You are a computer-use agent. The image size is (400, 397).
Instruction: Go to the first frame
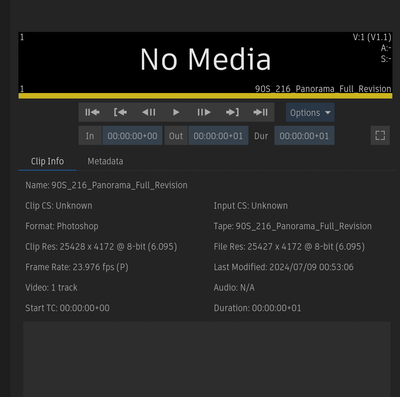point(92,112)
